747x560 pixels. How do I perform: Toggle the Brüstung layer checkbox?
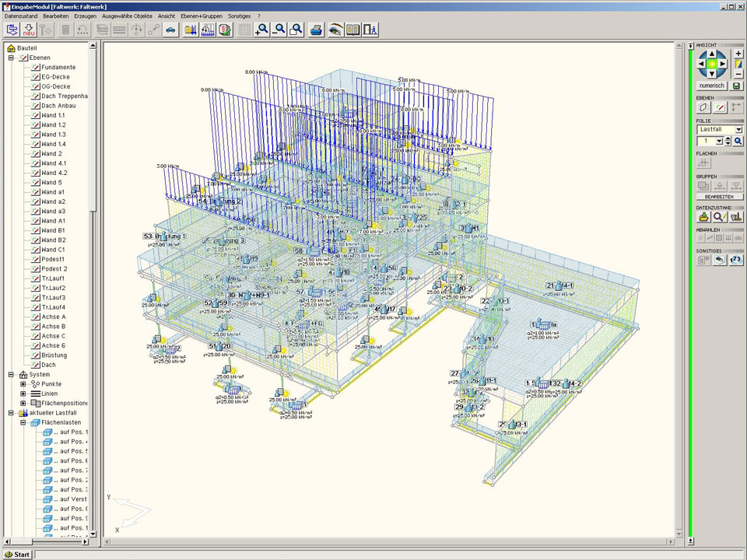pyautogui.click(x=35, y=355)
